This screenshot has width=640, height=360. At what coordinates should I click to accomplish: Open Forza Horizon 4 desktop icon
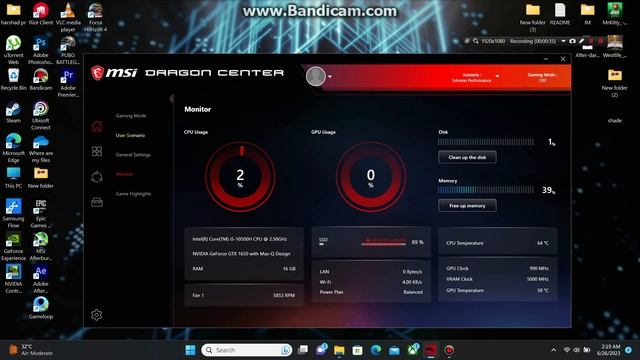pyautogui.click(x=96, y=17)
